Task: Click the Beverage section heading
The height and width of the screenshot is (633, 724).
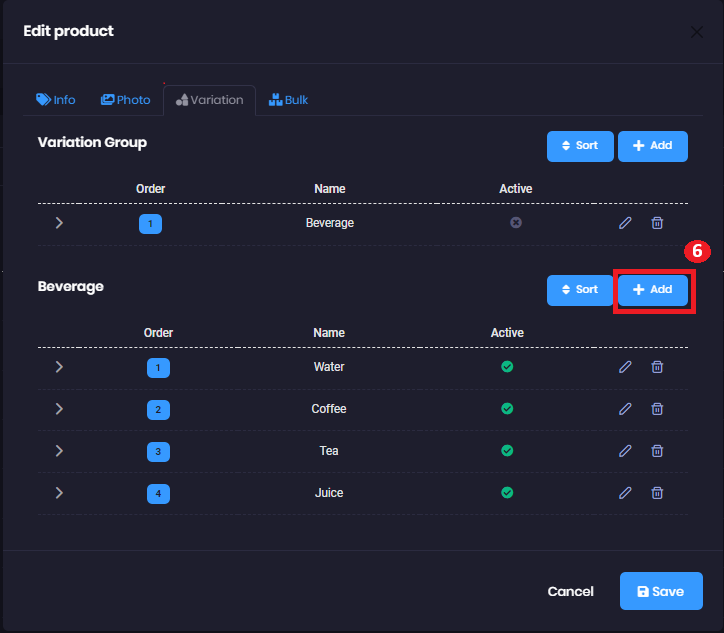Action: tap(71, 287)
